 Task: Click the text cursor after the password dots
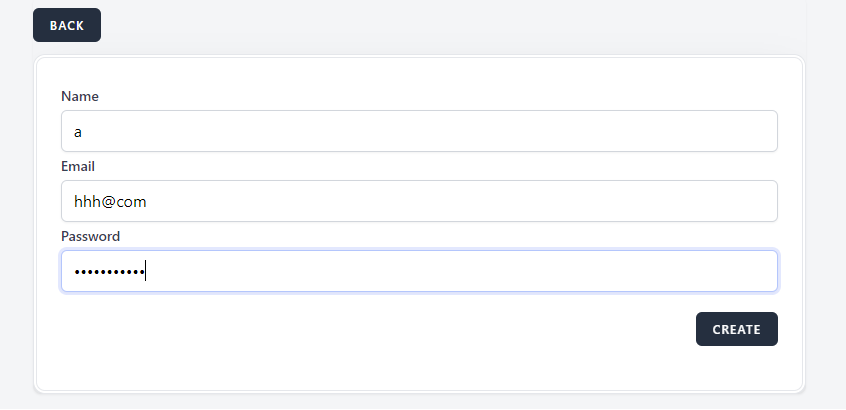coord(146,271)
